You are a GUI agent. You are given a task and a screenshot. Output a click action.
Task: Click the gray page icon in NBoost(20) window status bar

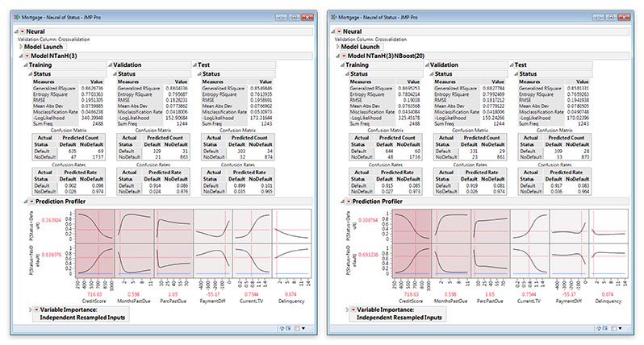click(x=614, y=328)
